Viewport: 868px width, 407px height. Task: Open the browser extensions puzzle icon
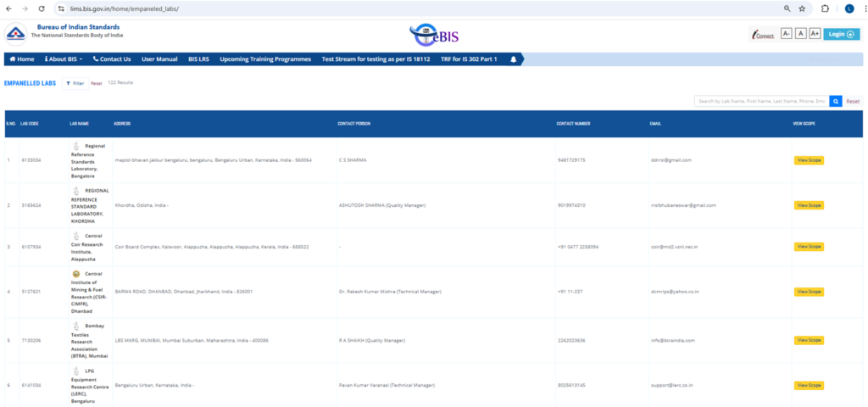(825, 8)
